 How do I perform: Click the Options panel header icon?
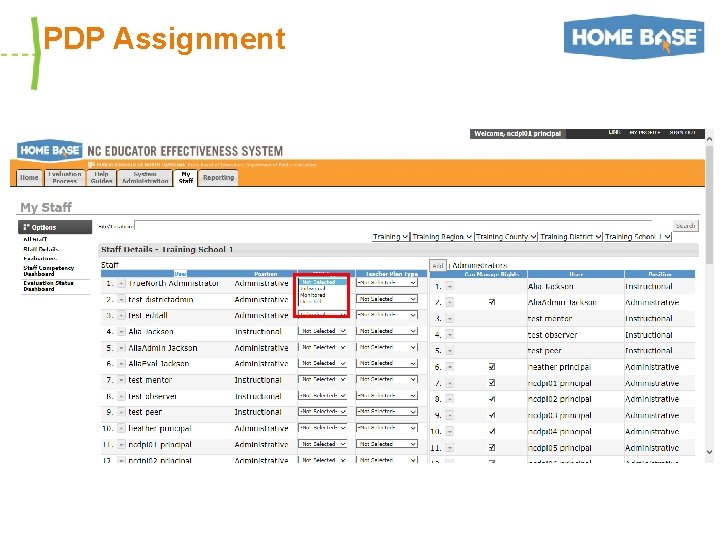26,227
